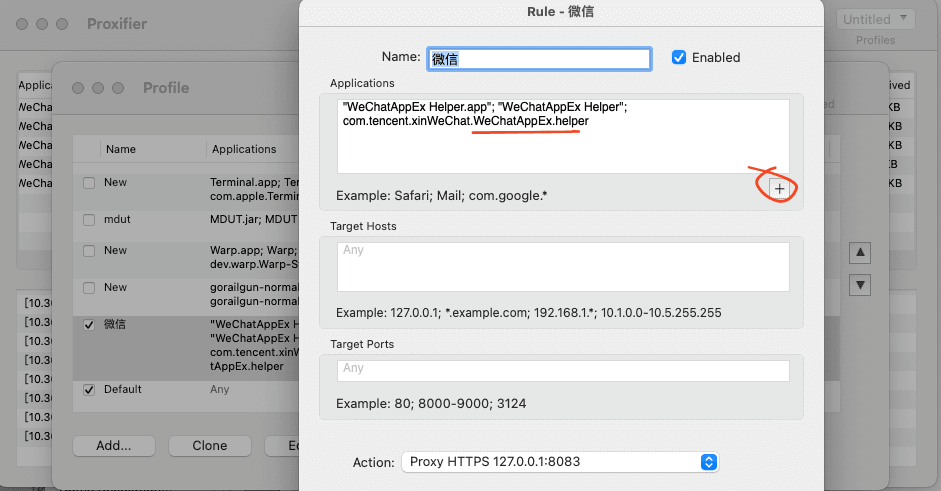This screenshot has height=491, width=941.
Task: Click the Name field containing 微信
Action: click(539, 59)
